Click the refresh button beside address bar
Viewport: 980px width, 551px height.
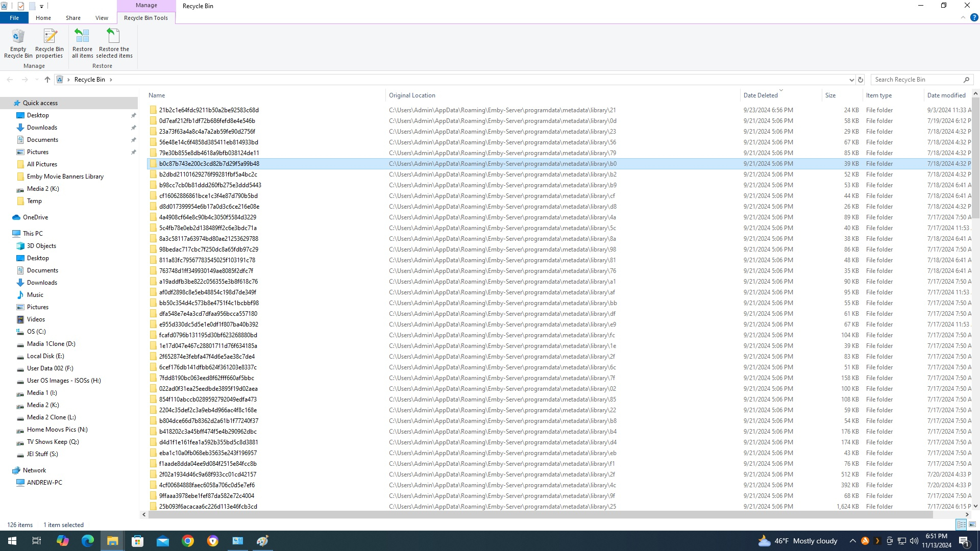pyautogui.click(x=861, y=80)
